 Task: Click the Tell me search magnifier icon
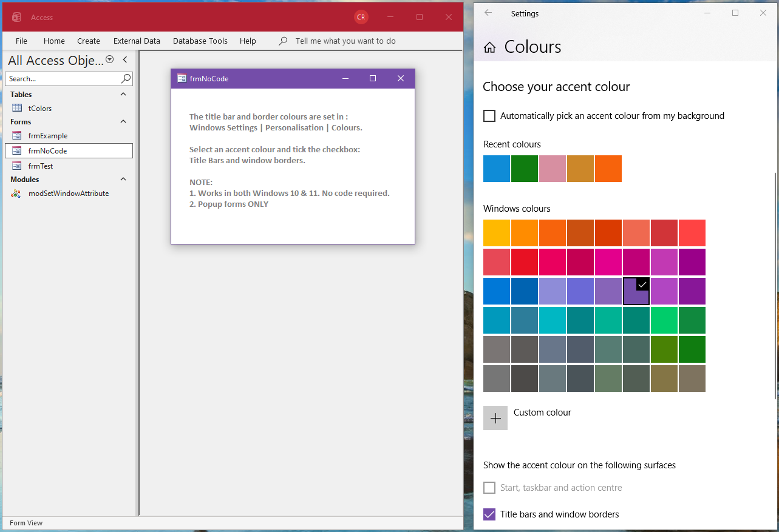283,41
